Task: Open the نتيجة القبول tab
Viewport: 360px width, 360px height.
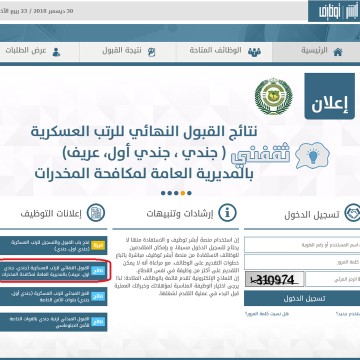Action: click(x=128, y=52)
